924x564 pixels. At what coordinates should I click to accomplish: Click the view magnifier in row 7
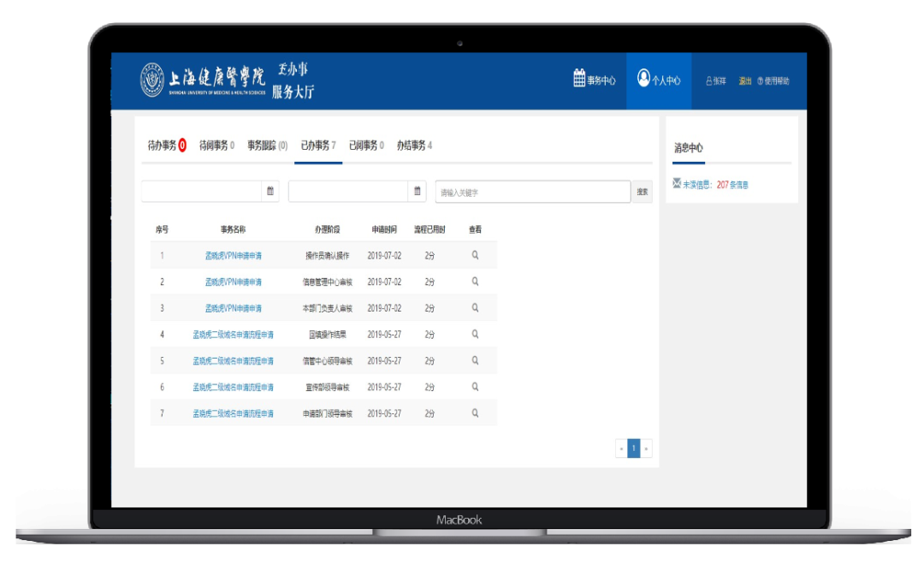click(x=475, y=413)
